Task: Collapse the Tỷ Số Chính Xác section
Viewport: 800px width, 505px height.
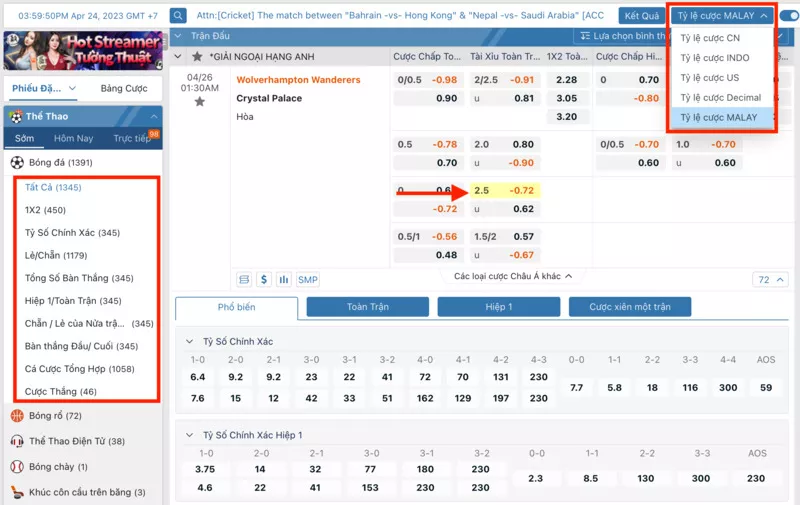Action: click(x=189, y=341)
